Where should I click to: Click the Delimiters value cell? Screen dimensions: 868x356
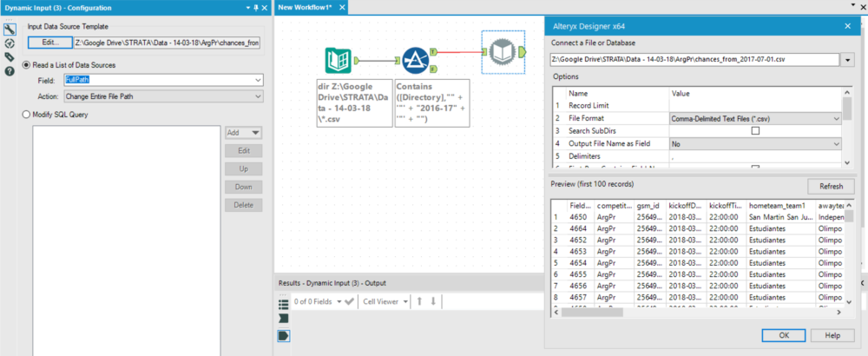(755, 156)
